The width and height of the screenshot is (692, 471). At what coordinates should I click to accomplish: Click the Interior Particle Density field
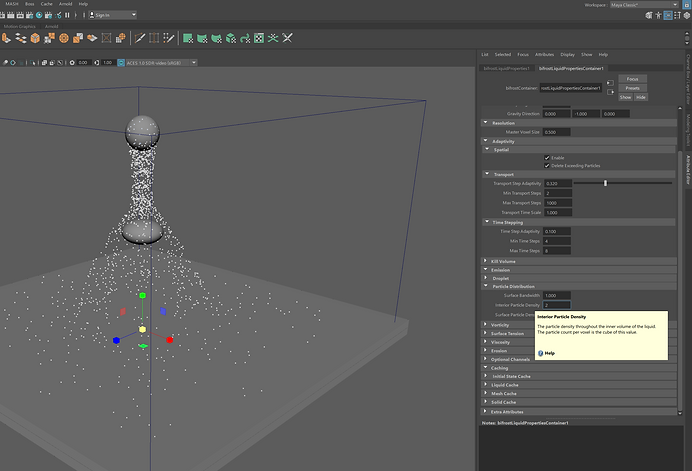pyautogui.click(x=557, y=305)
